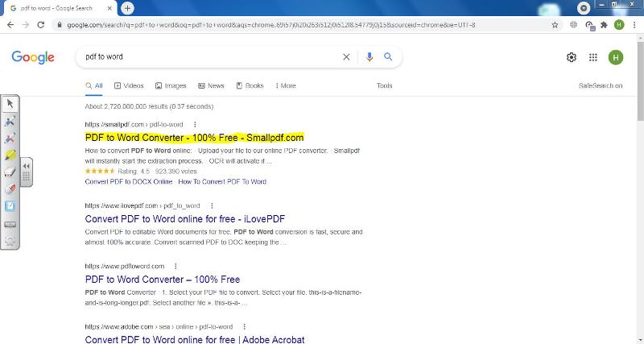This screenshot has width=644, height=344.
Task: Click the Google logo
Action: click(33, 57)
